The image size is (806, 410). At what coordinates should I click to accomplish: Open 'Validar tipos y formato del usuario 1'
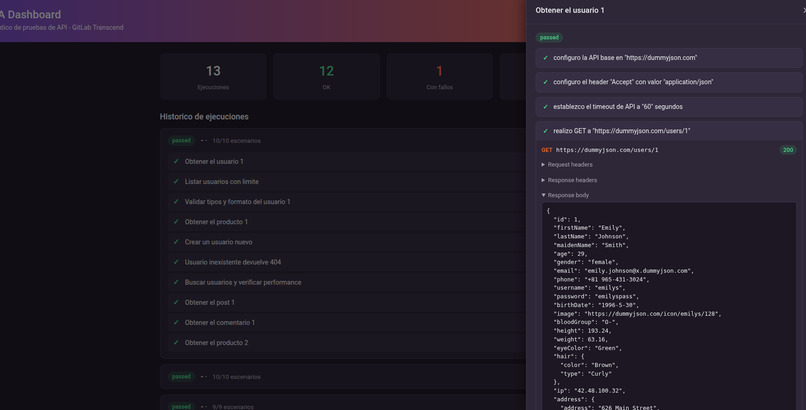click(x=347, y=201)
